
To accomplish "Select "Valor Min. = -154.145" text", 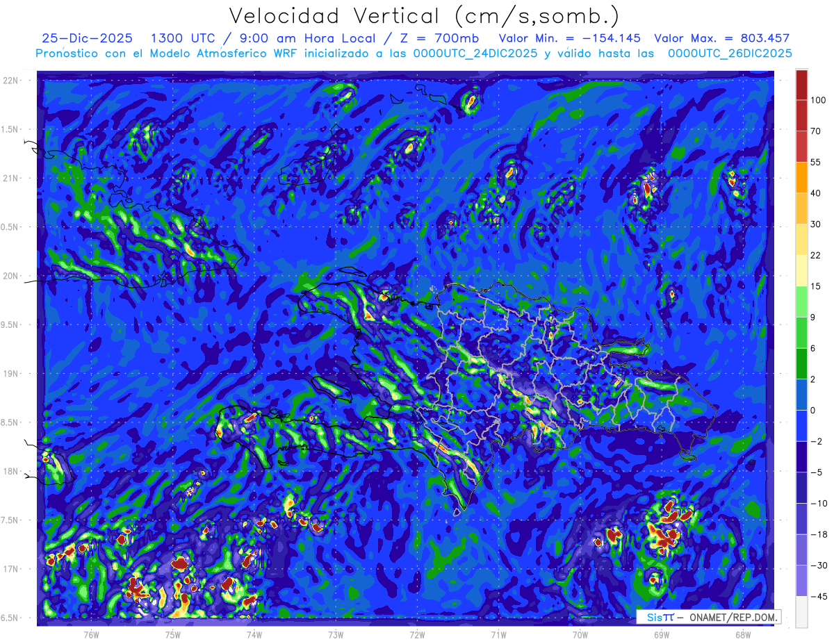I will coord(570,38).
